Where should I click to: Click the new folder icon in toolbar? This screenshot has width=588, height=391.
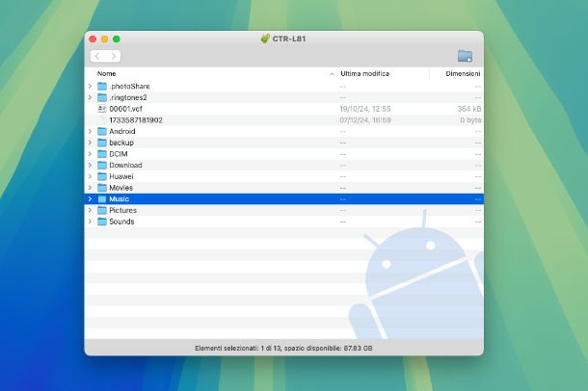(465, 56)
